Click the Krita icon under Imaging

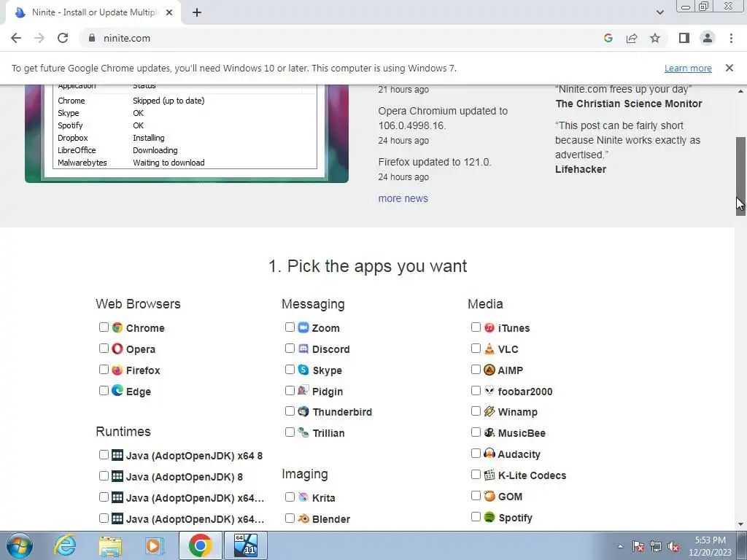(x=303, y=497)
